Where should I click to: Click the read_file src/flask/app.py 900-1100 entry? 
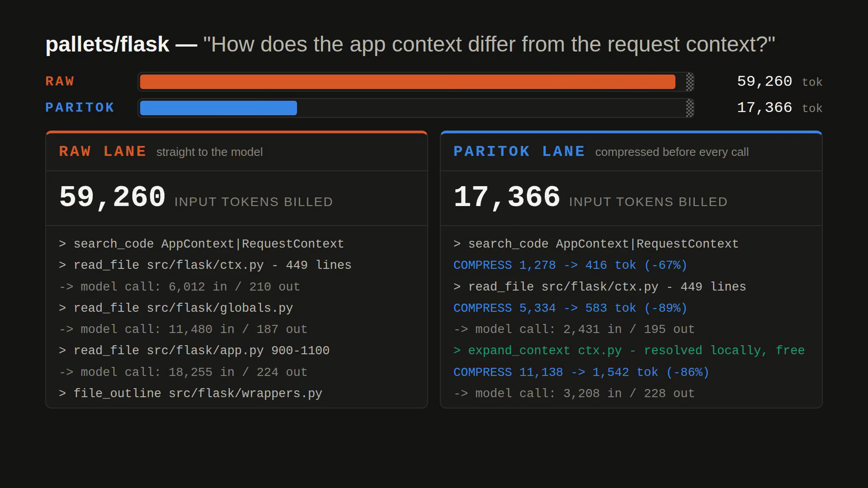coord(194,351)
